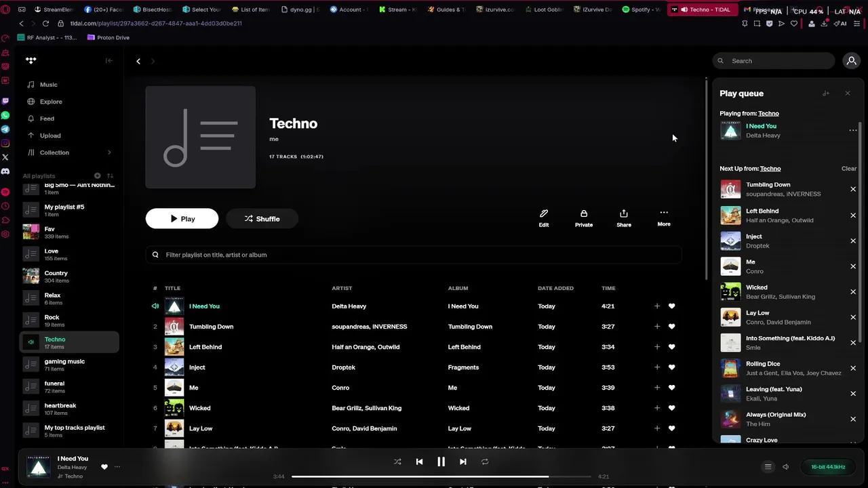Collapse the left sidebar panel
Viewport: 868px width, 488px height.
coord(108,60)
